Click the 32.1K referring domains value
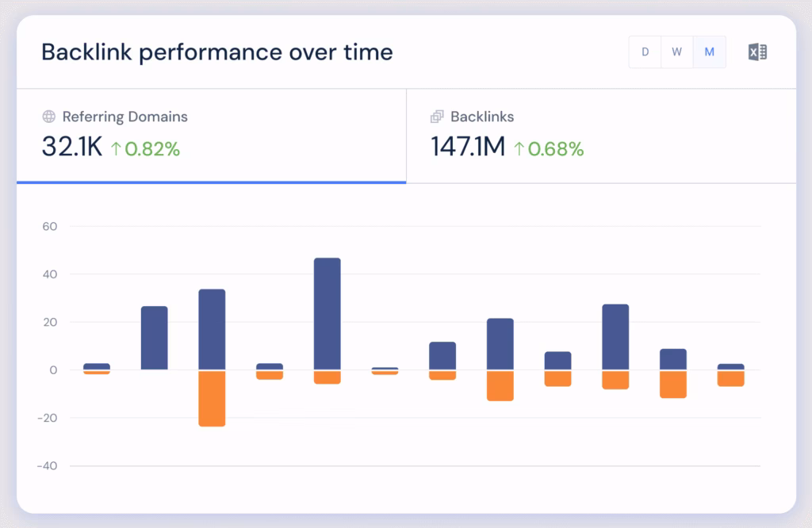This screenshot has width=812, height=528. (x=71, y=147)
